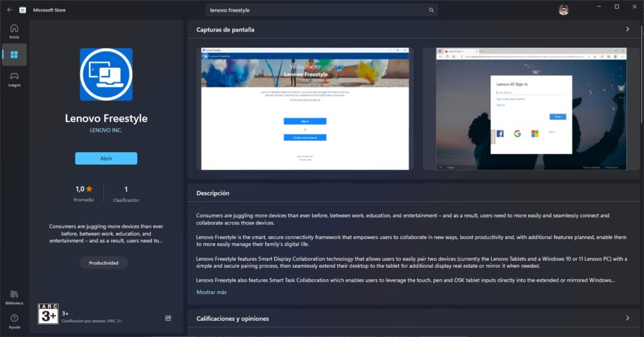Open Ayuda help icon

pos(14,321)
